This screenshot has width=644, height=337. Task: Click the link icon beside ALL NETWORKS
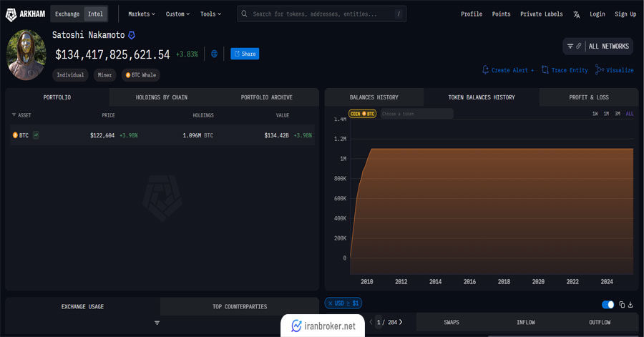578,46
